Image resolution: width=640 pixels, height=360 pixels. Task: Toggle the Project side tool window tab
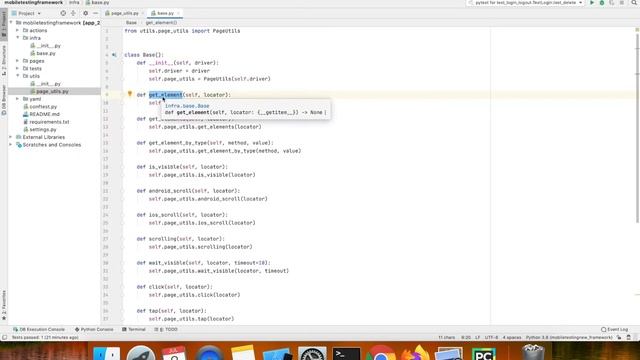[x=4, y=24]
